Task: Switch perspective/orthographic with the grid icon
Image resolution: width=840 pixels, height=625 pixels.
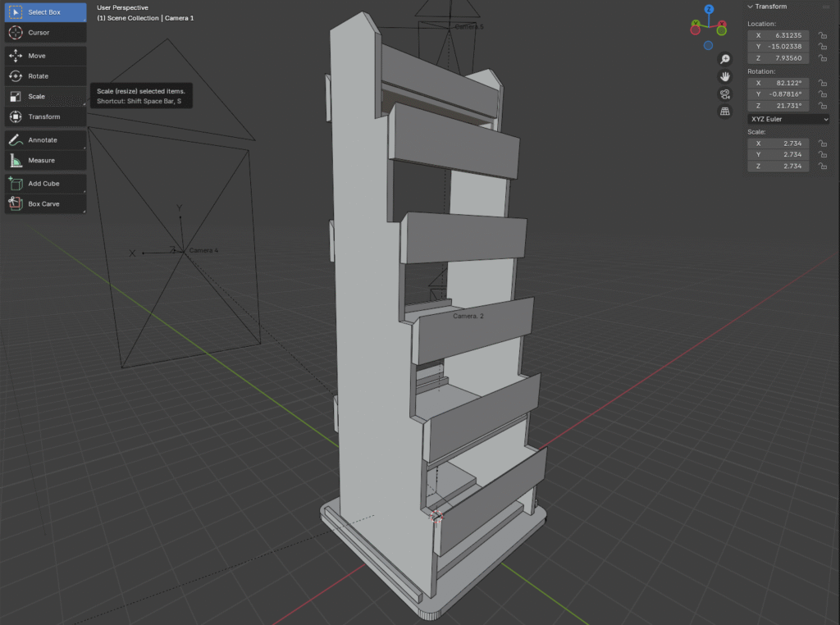Action: coord(725,112)
